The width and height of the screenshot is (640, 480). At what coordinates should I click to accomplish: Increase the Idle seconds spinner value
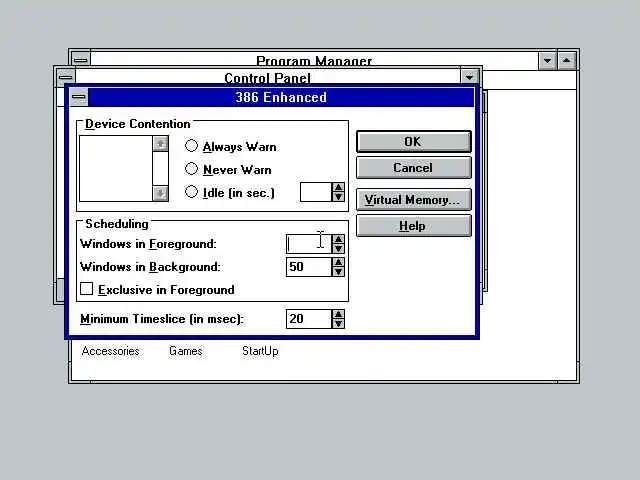tap(338, 187)
